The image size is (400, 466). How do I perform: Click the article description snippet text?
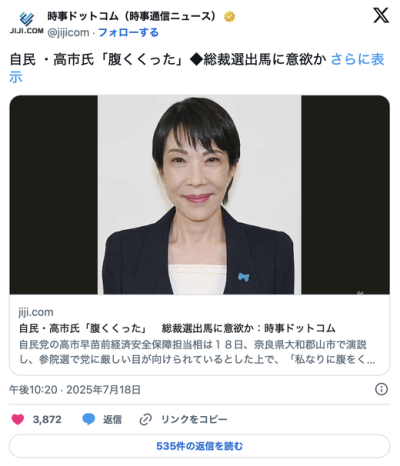pyautogui.click(x=197, y=352)
